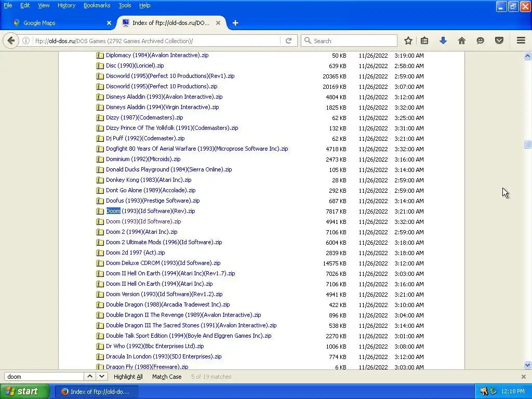Click the zip icon beside Dizzy (1987)
Viewport: 532px width, 399px height.
(100, 118)
